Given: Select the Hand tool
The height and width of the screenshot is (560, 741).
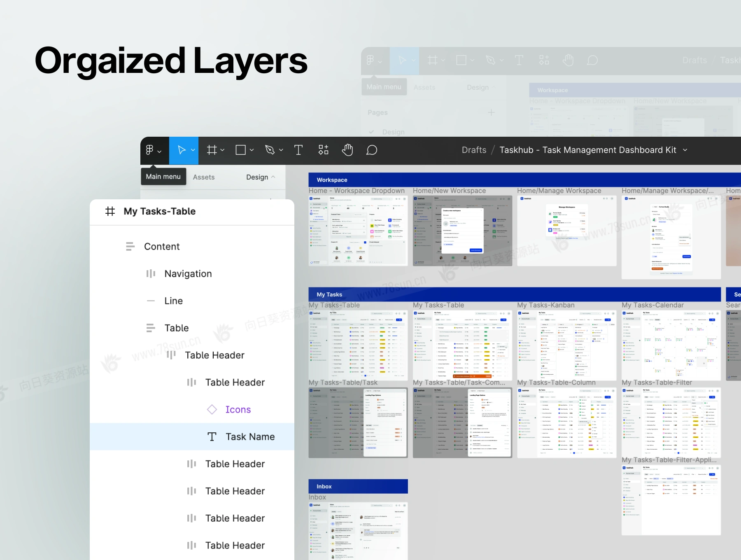Looking at the screenshot, I should (347, 150).
